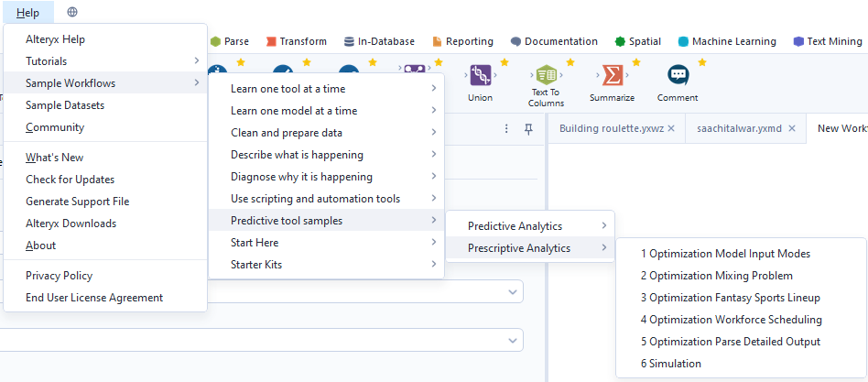Select the Text To Columns tool

click(x=546, y=77)
